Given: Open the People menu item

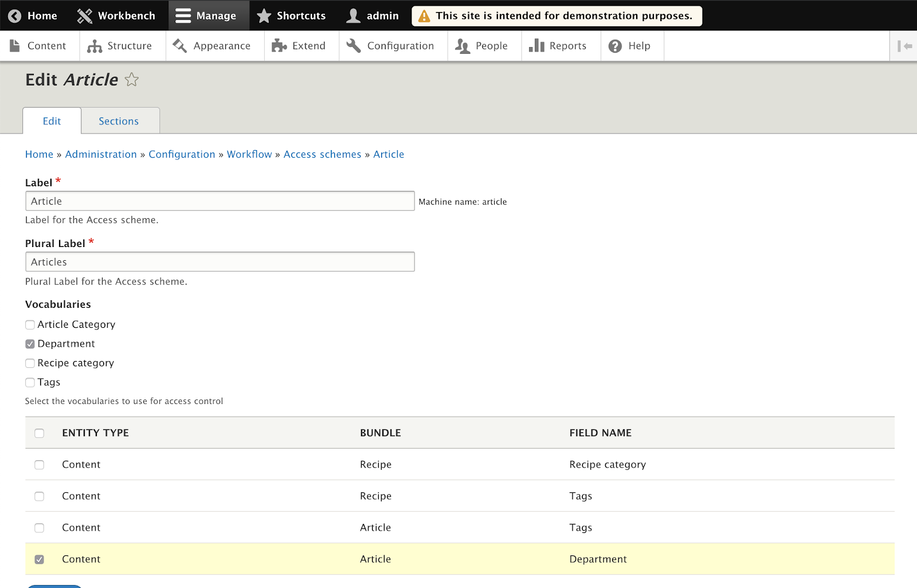Looking at the screenshot, I should pos(484,46).
